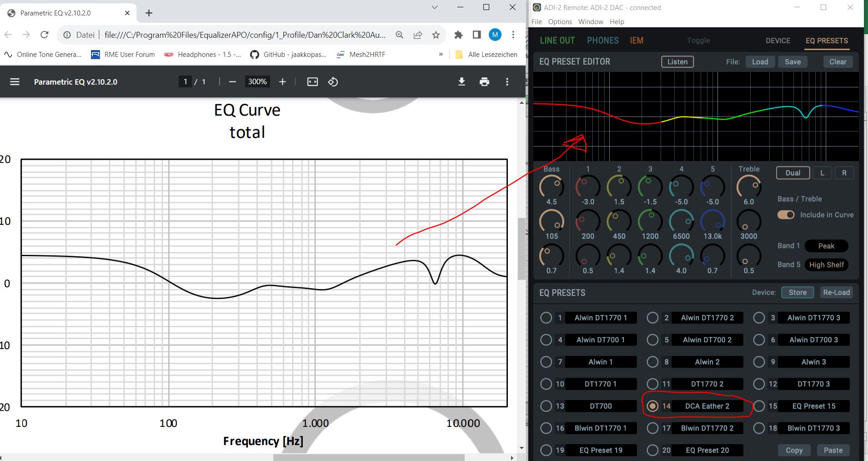Screen dimensions: 868x461
Task: Download the Parametric EQ PDF
Action: coord(462,82)
